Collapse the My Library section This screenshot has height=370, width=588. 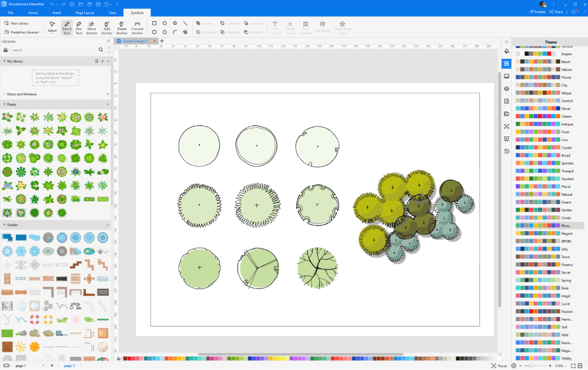[5, 61]
